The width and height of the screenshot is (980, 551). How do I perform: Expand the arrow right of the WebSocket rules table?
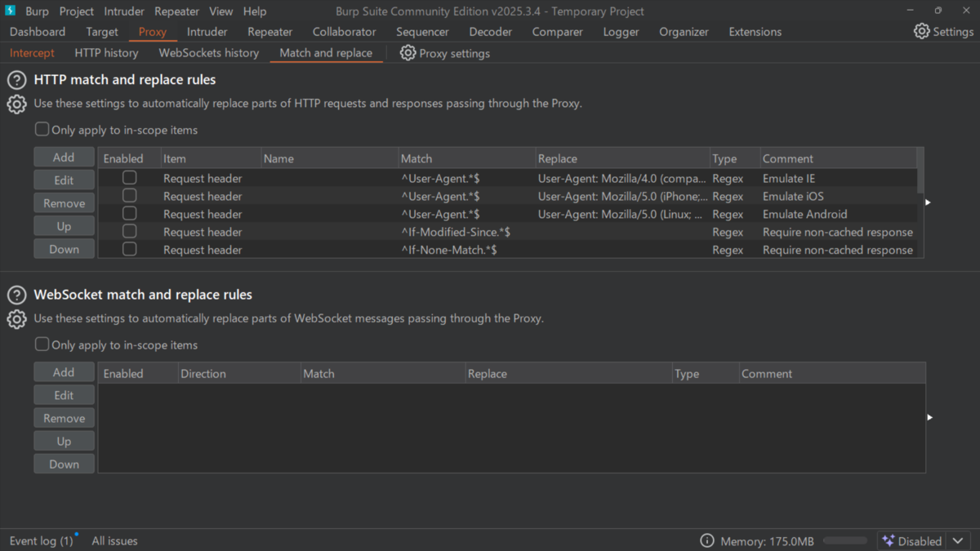point(929,417)
